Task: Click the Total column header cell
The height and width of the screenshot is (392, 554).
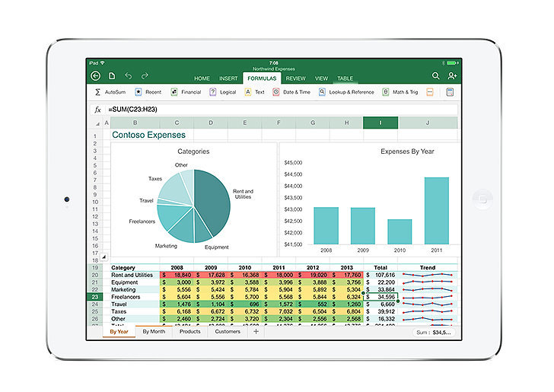Action: point(380,268)
